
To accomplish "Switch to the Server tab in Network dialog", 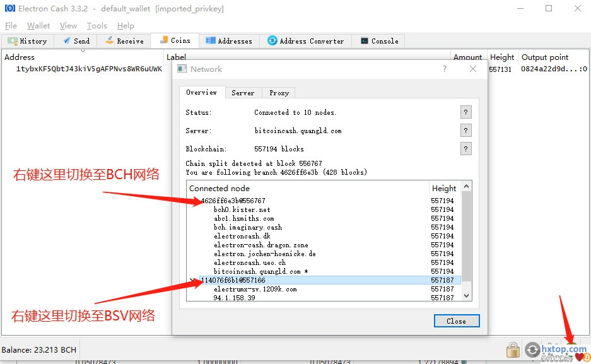I will tap(243, 93).
